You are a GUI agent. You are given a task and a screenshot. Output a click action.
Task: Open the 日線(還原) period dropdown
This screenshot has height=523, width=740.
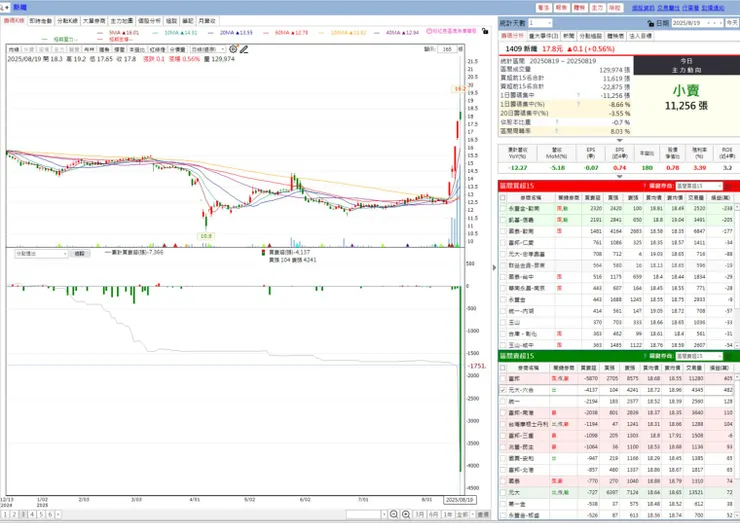tap(208, 49)
